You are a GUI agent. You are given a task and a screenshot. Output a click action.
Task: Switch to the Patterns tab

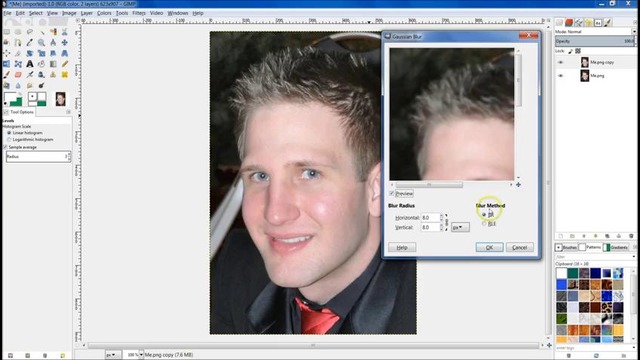(590, 247)
